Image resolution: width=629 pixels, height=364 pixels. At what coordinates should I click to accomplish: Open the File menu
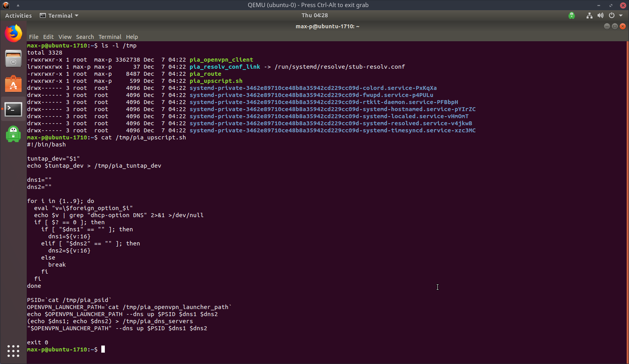point(34,37)
